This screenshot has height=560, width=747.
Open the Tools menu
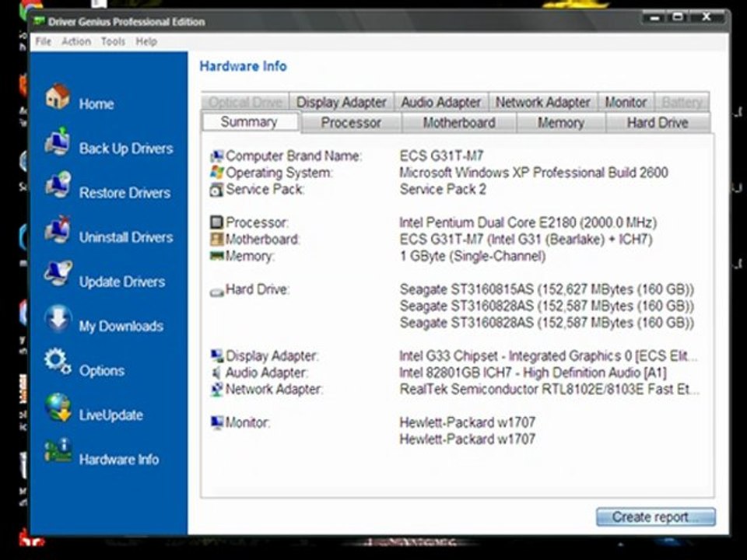(x=113, y=41)
